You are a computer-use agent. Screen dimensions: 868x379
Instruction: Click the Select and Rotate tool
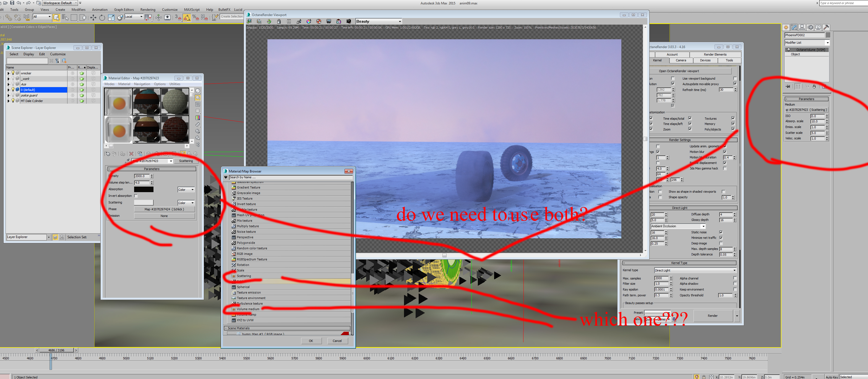click(102, 17)
